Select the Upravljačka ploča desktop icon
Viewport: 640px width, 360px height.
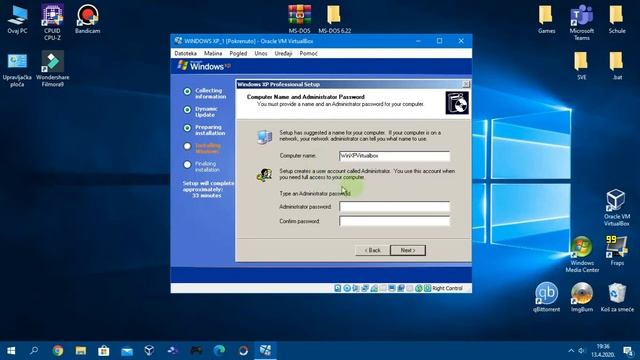click(17, 69)
